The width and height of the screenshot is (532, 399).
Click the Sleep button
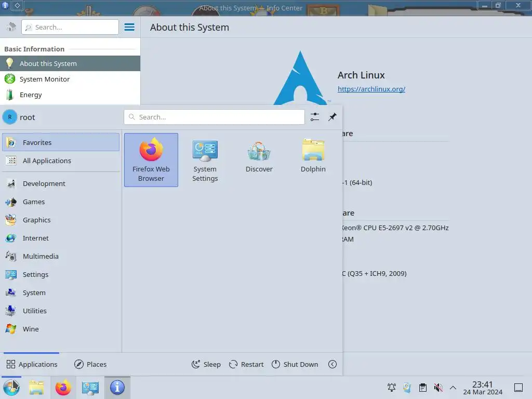coord(206,364)
